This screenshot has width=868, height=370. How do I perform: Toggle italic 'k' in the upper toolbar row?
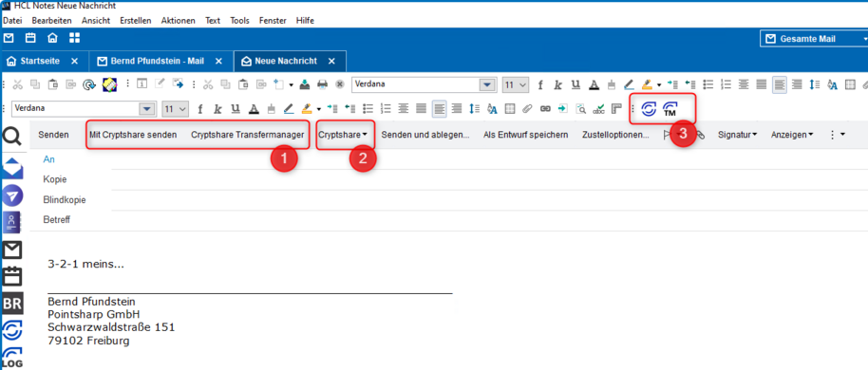pyautogui.click(x=558, y=84)
